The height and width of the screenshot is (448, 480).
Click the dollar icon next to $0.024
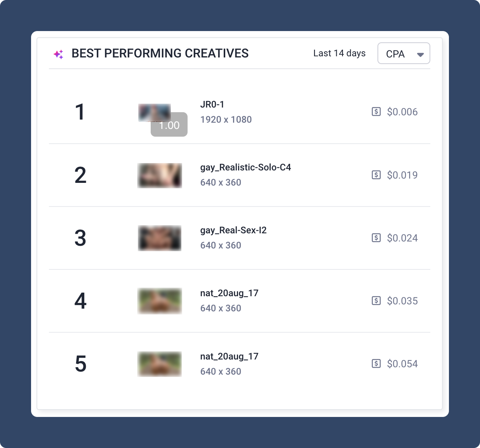tap(376, 238)
